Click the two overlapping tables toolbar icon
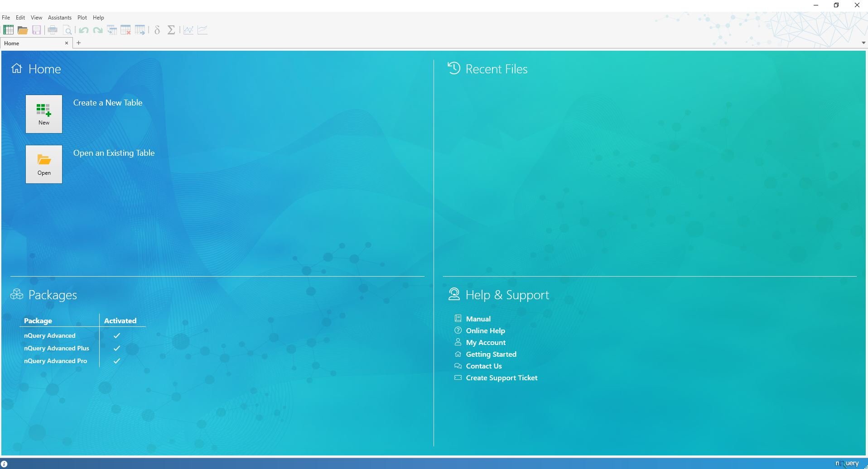 (112, 30)
